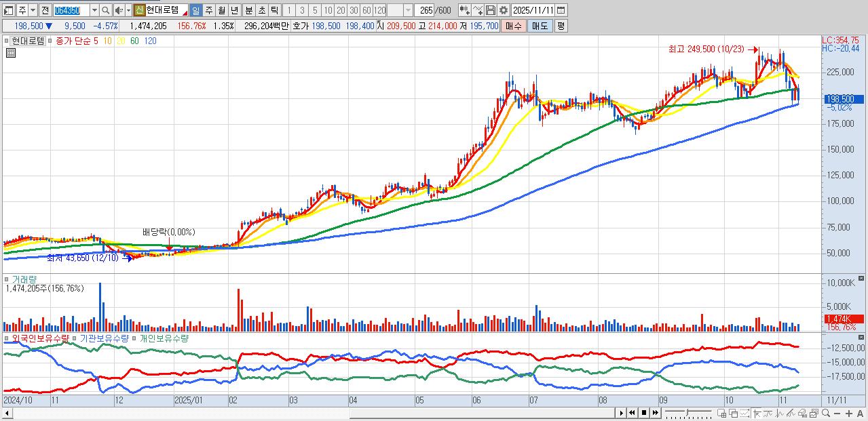This screenshot has width=868, height=421.
Task: Click the 평 button beside 매도
Action: click(x=561, y=26)
